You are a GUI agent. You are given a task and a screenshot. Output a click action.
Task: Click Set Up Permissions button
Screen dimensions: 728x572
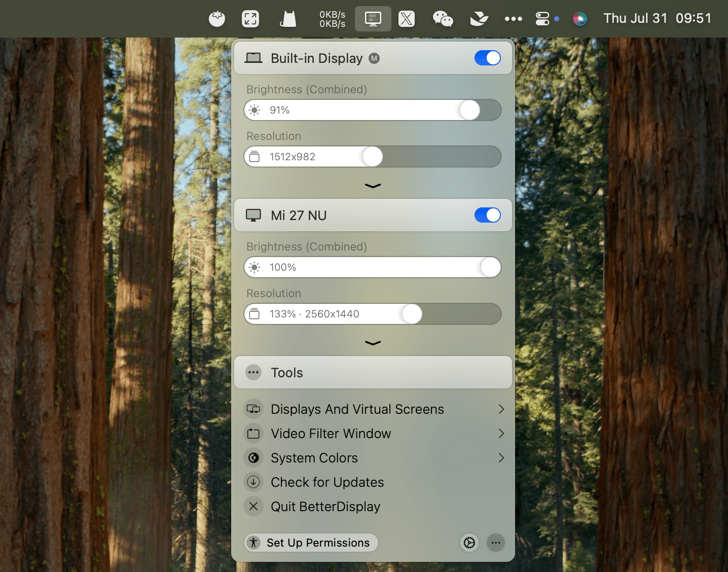[x=311, y=543]
